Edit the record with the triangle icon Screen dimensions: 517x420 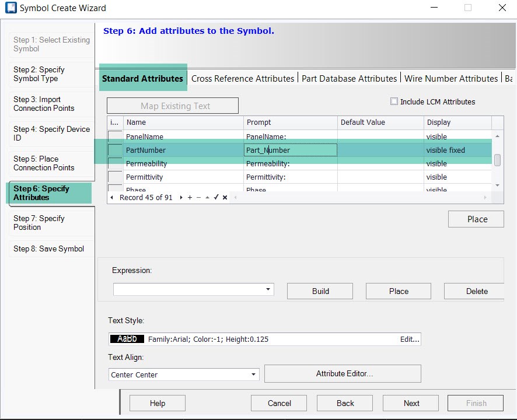[208, 197]
